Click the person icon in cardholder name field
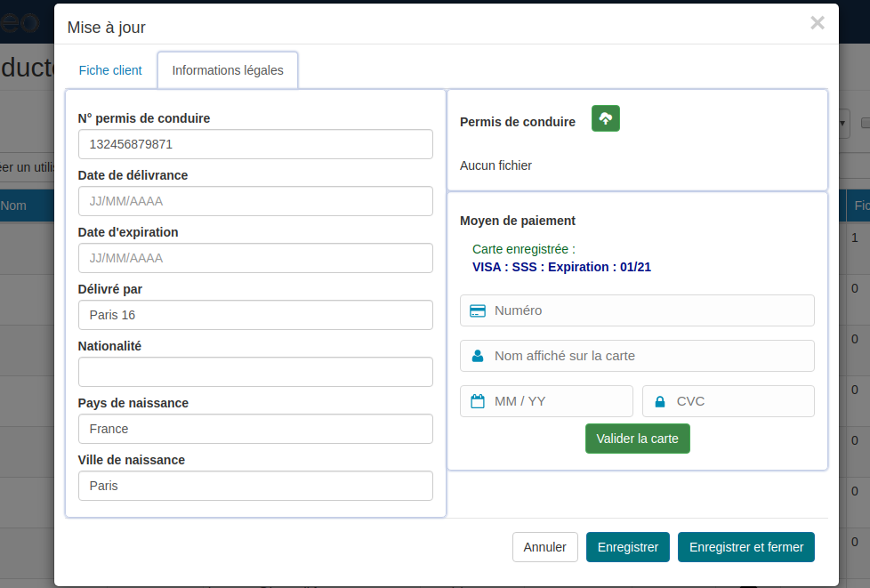The width and height of the screenshot is (870, 588). point(478,356)
